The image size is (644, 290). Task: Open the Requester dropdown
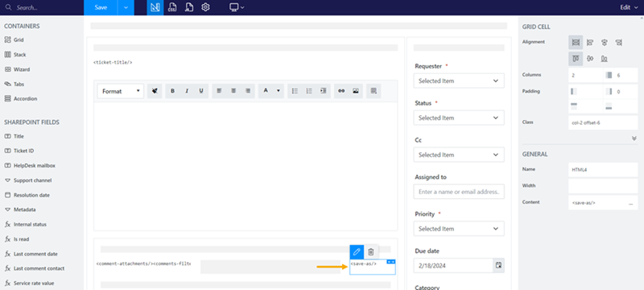[459, 81]
